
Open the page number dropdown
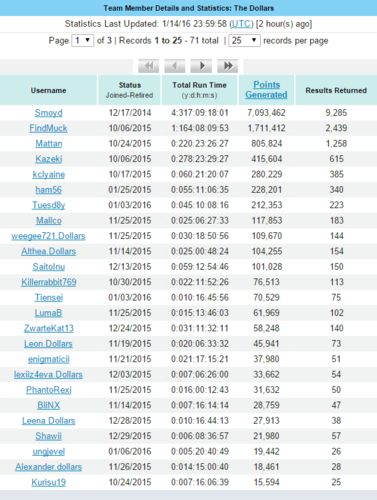pos(82,41)
